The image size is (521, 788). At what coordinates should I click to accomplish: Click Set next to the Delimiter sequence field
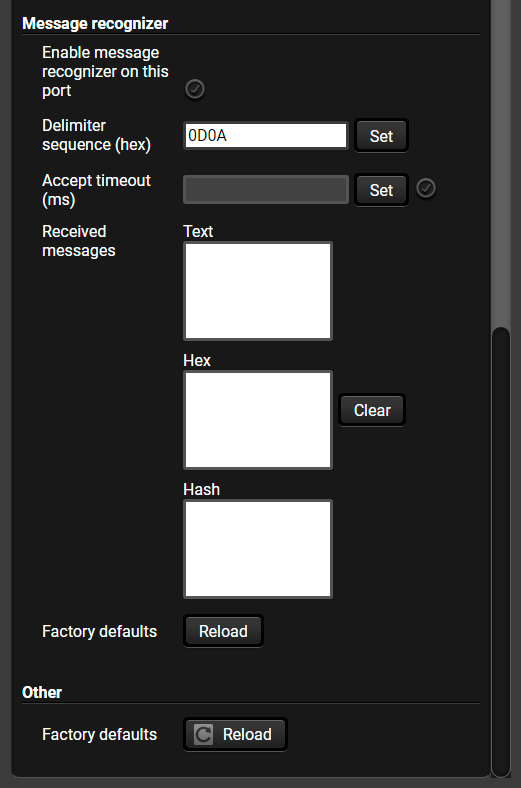click(381, 136)
